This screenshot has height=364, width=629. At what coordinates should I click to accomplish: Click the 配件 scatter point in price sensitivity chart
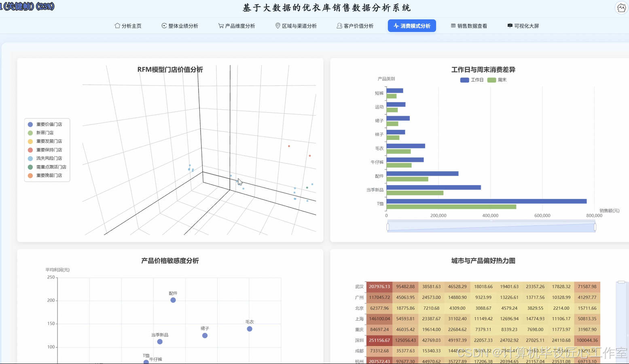pyautogui.click(x=173, y=300)
